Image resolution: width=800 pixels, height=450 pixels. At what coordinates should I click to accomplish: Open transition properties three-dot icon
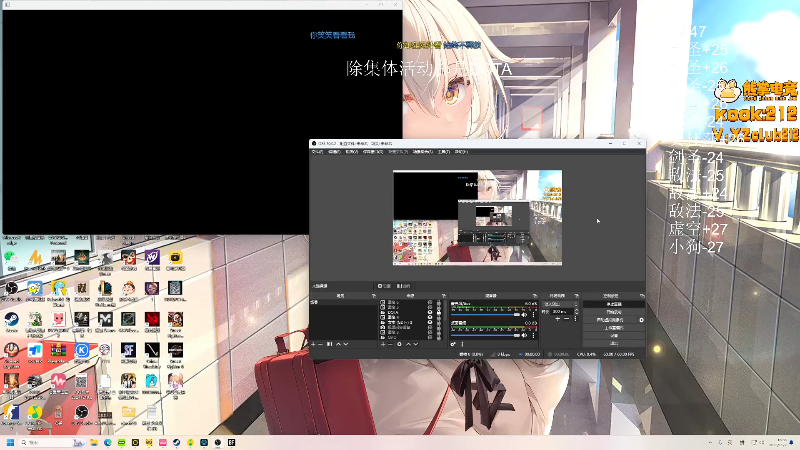576,319
